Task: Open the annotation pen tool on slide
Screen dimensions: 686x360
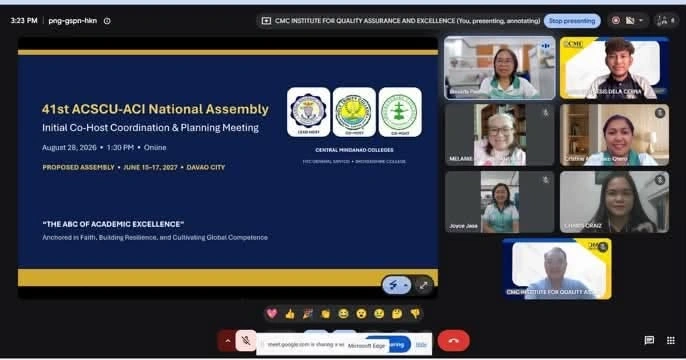Action: (x=393, y=286)
